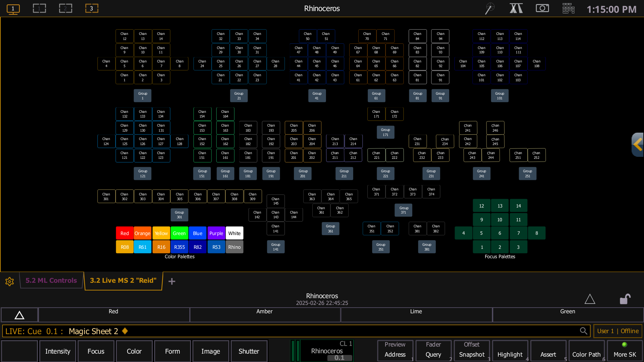The width and height of the screenshot is (644, 362).
Task: Open tab settings gear icon
Action: (x=9, y=281)
